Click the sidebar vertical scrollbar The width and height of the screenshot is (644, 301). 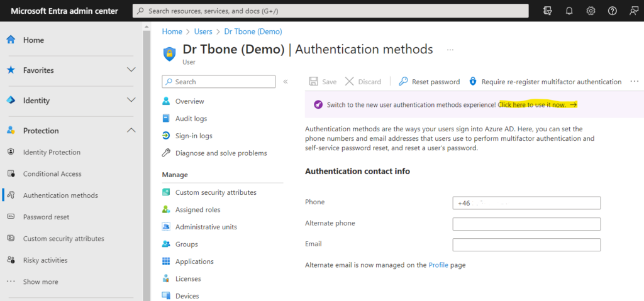pyautogui.click(x=147, y=164)
